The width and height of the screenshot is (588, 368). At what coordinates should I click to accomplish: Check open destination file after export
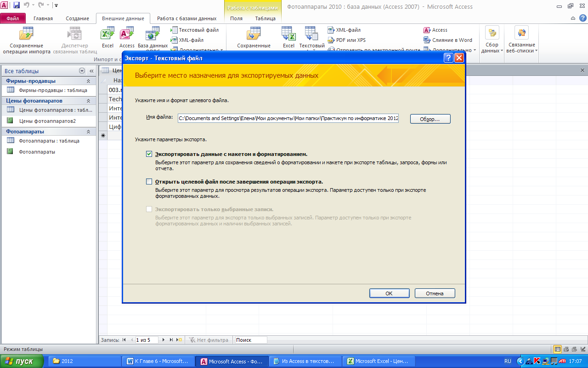pos(149,182)
